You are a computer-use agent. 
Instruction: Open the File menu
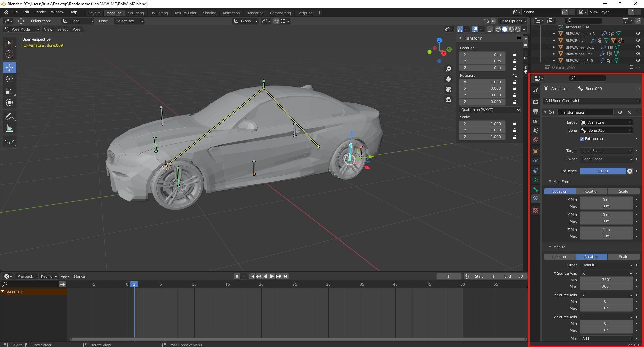15,12
